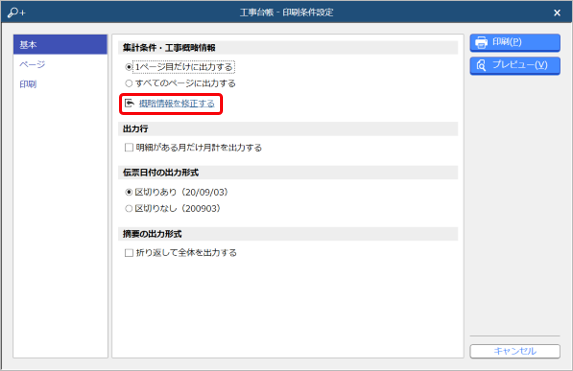Switch to the 印刷 tab in sidebar
Image resolution: width=573 pixels, height=371 pixels.
click(60, 84)
